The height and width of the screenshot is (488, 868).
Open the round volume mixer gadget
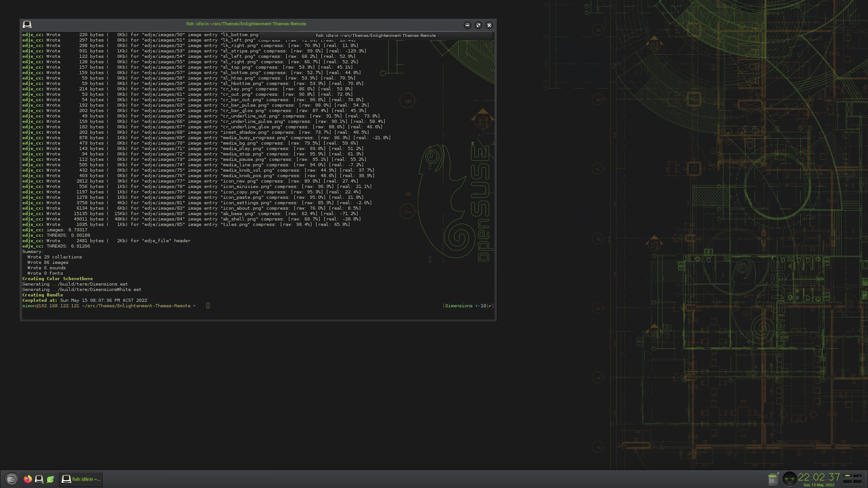pyautogui.click(x=789, y=479)
